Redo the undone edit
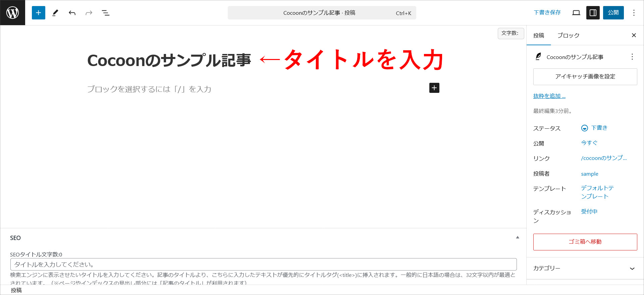644x295 pixels. tap(89, 13)
